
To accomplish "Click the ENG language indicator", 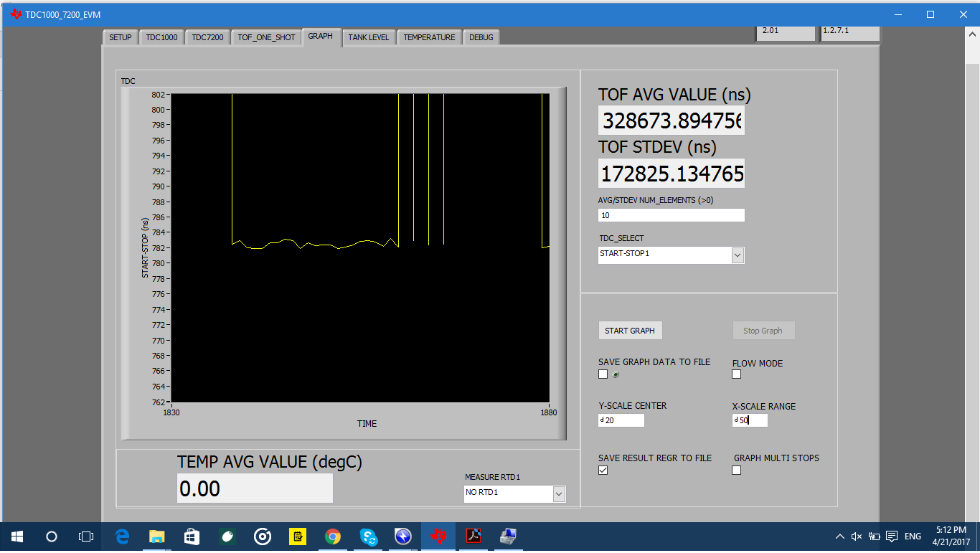I will [x=913, y=536].
